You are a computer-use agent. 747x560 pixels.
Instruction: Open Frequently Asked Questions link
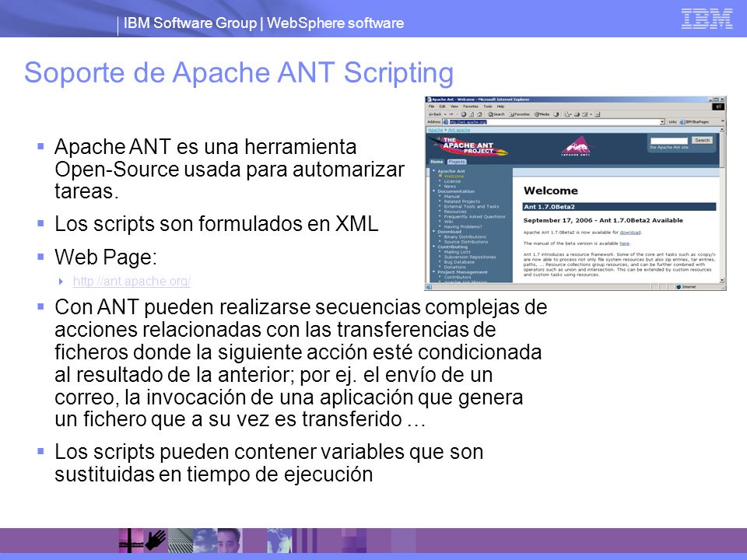pos(475,217)
